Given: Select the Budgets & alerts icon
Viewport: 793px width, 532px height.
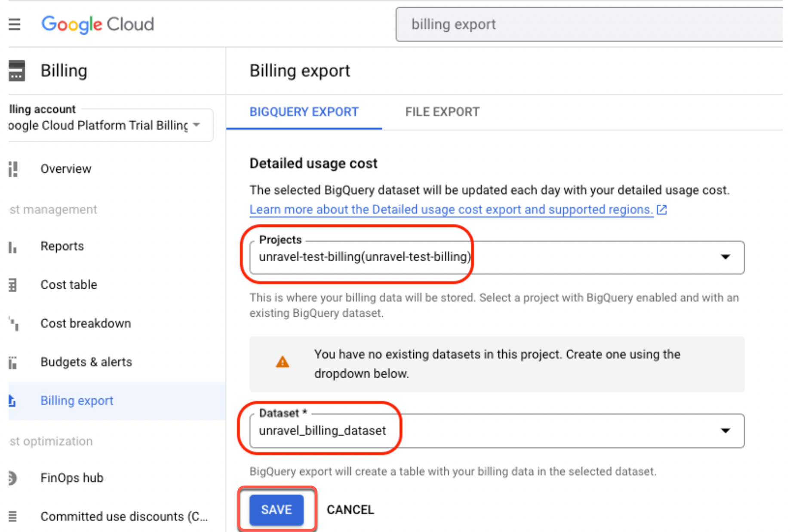Looking at the screenshot, I should [12, 362].
